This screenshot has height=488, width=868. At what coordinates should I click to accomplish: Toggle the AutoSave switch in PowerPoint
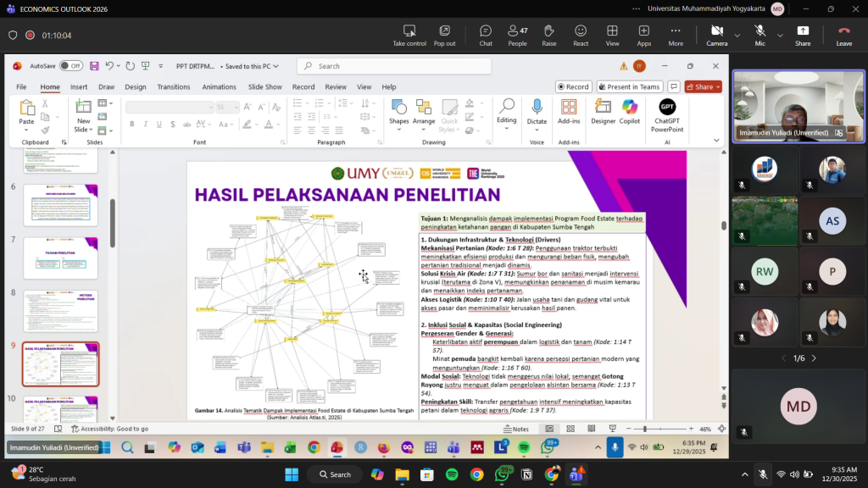tap(70, 66)
